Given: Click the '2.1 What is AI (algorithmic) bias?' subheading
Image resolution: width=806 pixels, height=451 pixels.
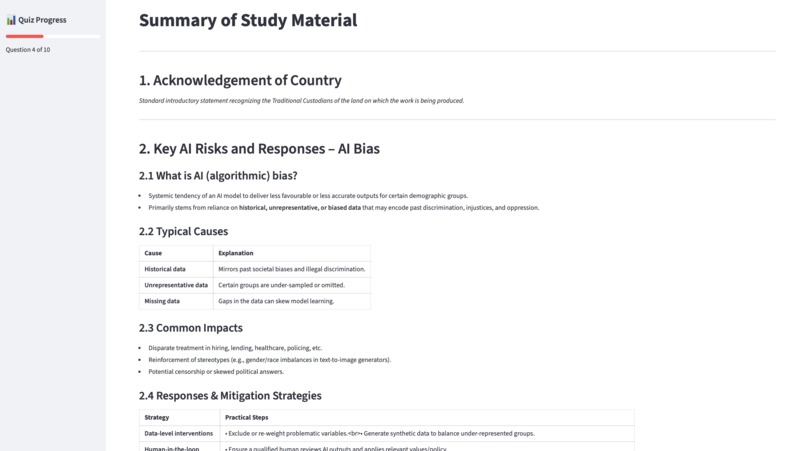Looking at the screenshot, I should pos(218,176).
